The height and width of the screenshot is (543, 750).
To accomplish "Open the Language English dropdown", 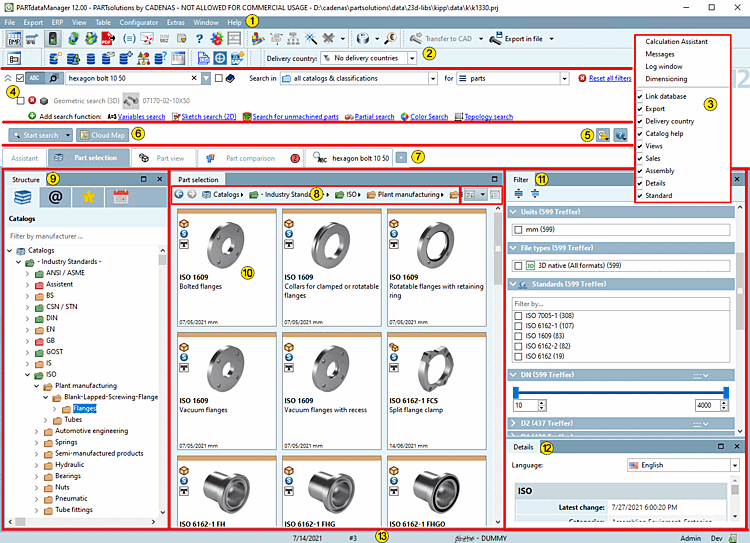I will coord(734,465).
